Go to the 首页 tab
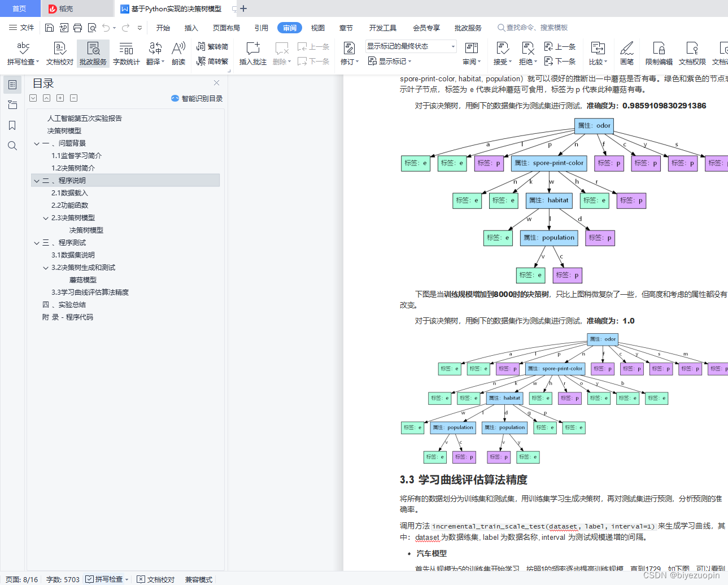The image size is (728, 585). (x=19, y=8)
